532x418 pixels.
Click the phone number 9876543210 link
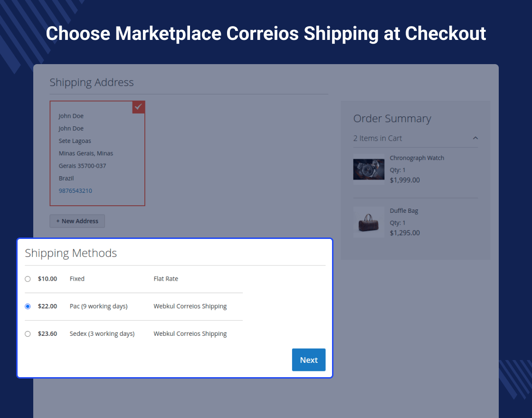[76, 190]
